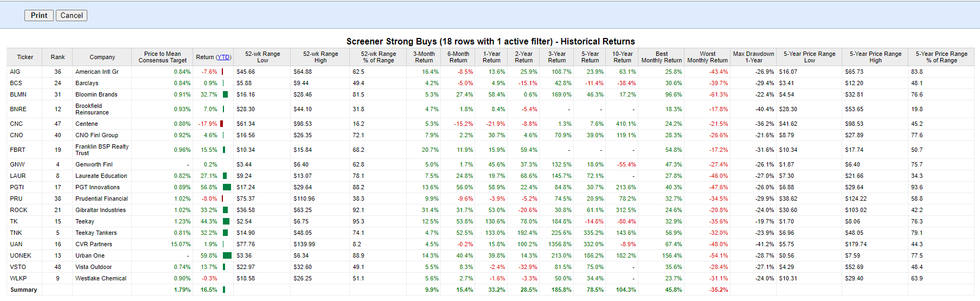The image size is (980, 301).
Task: Select the Brookfield Reinsurance company cell
Action: click(x=92, y=109)
